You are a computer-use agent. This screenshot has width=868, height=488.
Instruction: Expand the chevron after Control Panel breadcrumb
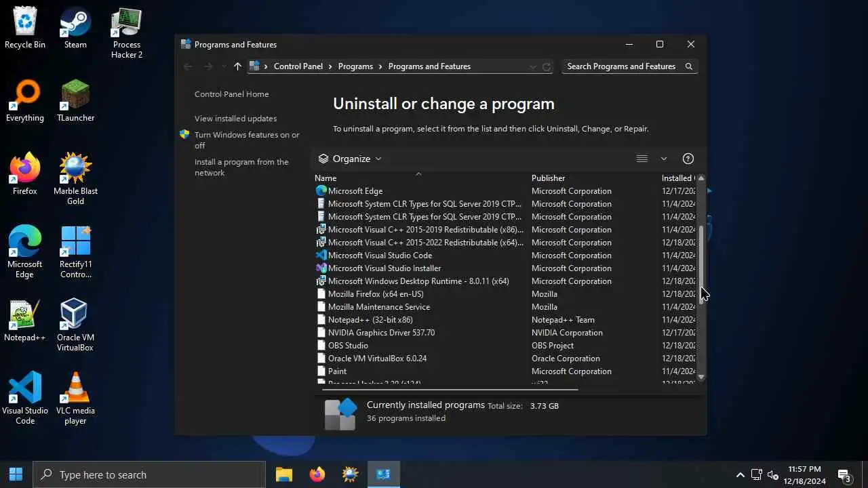pos(330,66)
